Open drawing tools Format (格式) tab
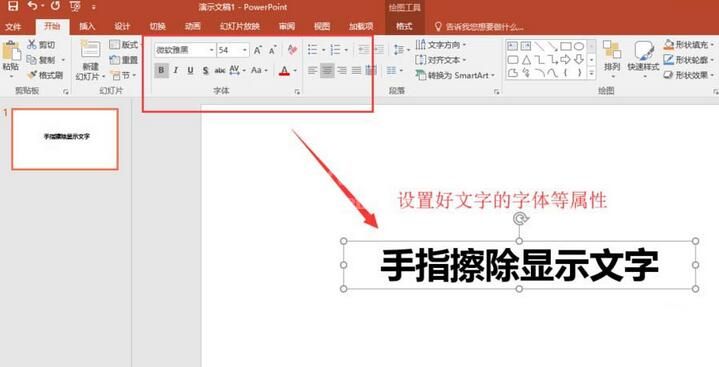This screenshot has width=719, height=367. point(404,27)
